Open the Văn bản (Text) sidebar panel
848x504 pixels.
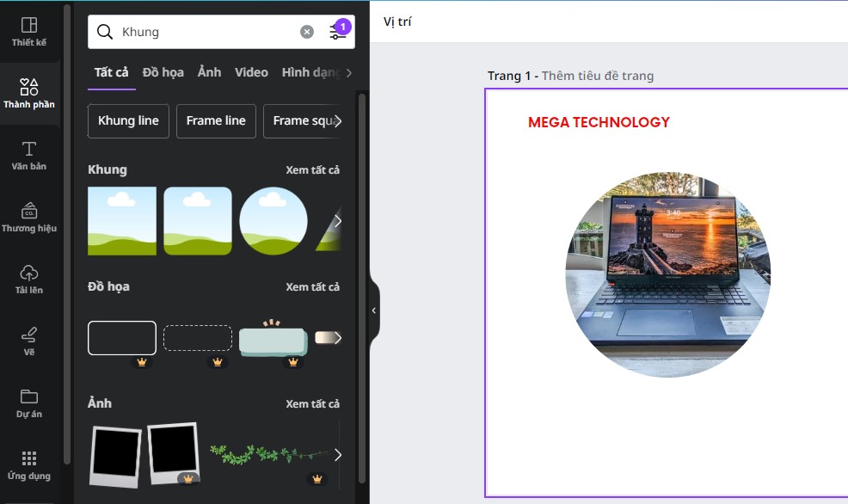[29, 156]
